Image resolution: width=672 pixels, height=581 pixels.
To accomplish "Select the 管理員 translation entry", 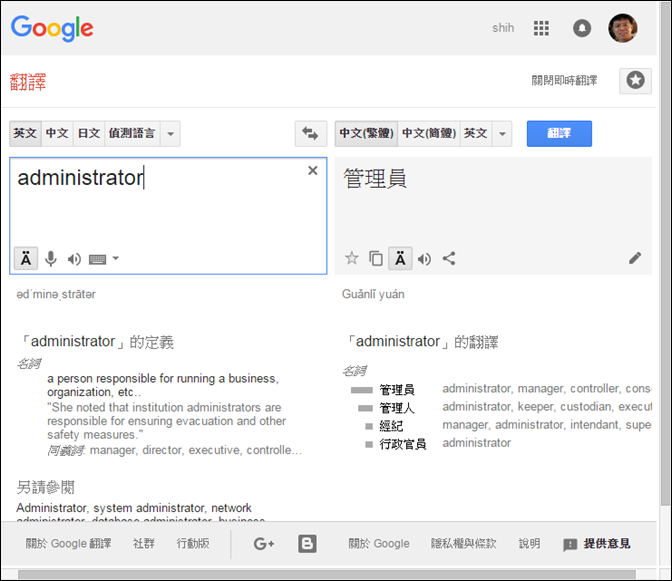I will 397,390.
